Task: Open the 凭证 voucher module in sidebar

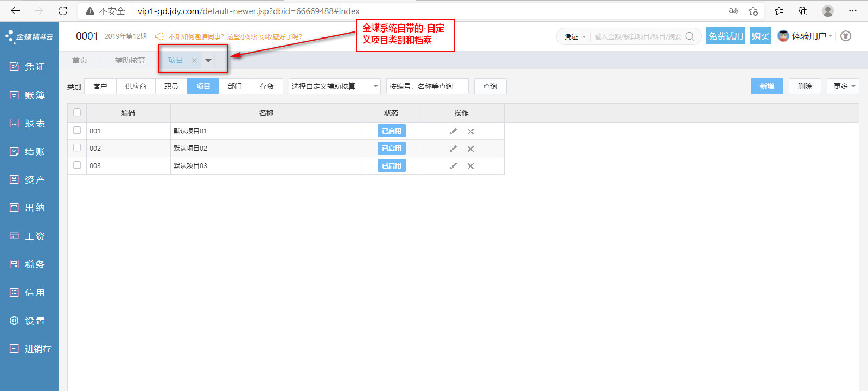Action: tap(29, 67)
